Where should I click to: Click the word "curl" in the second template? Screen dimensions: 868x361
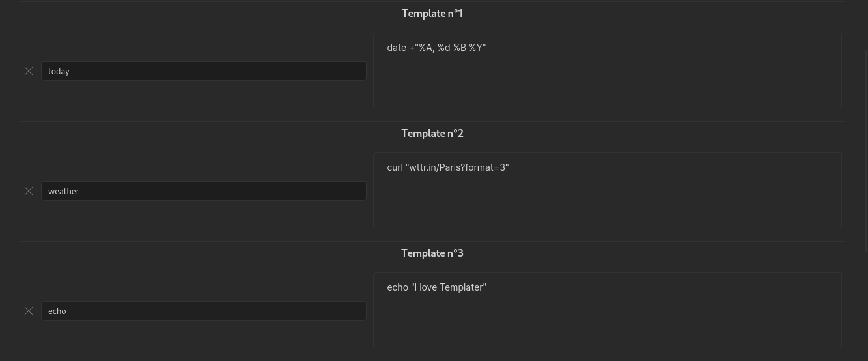395,167
